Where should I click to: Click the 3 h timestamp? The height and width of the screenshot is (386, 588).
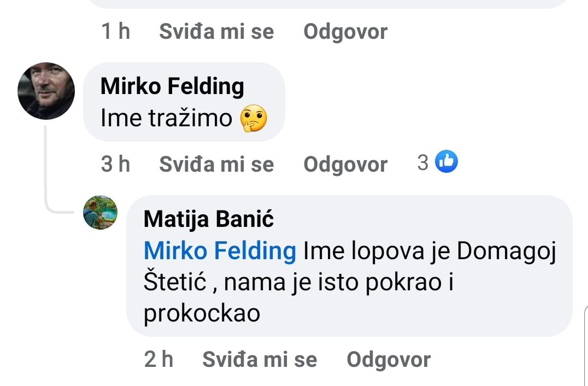point(116,164)
